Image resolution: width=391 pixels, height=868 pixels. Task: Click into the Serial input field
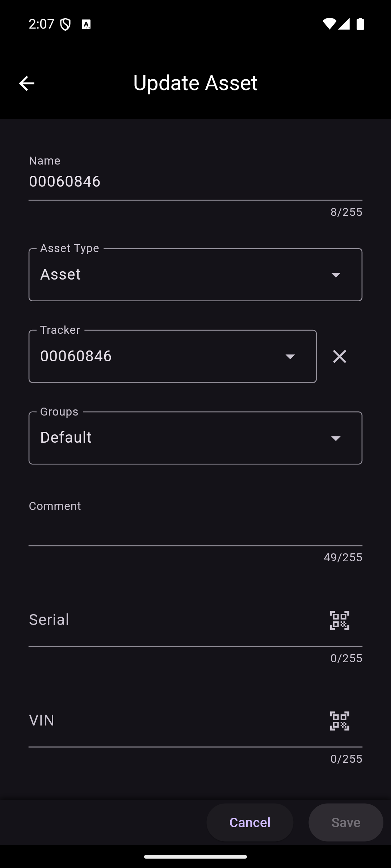click(174, 620)
